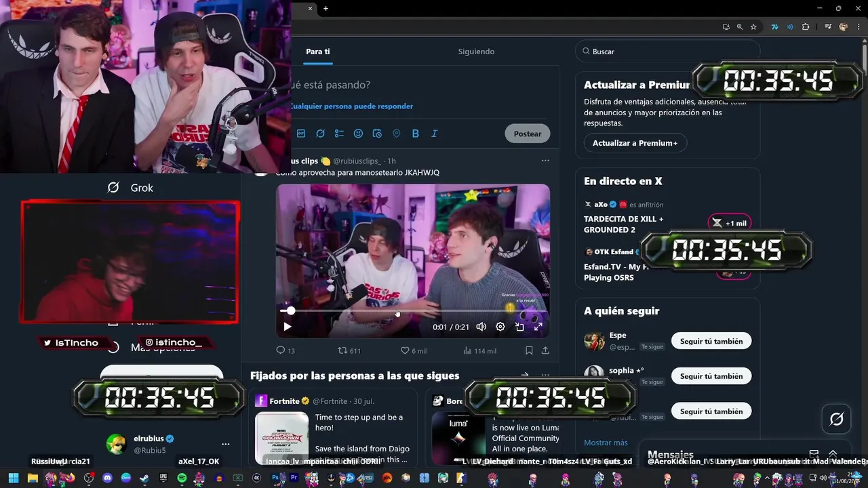Open Discord from the taskbar

coord(107,478)
